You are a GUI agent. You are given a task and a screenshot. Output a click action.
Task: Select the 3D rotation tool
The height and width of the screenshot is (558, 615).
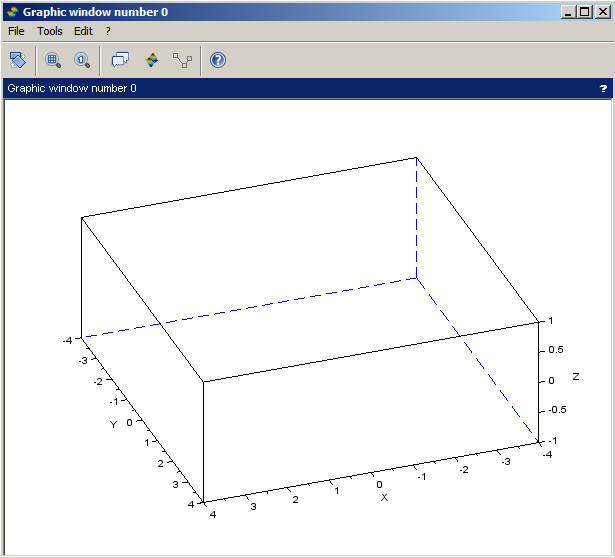pos(17,60)
